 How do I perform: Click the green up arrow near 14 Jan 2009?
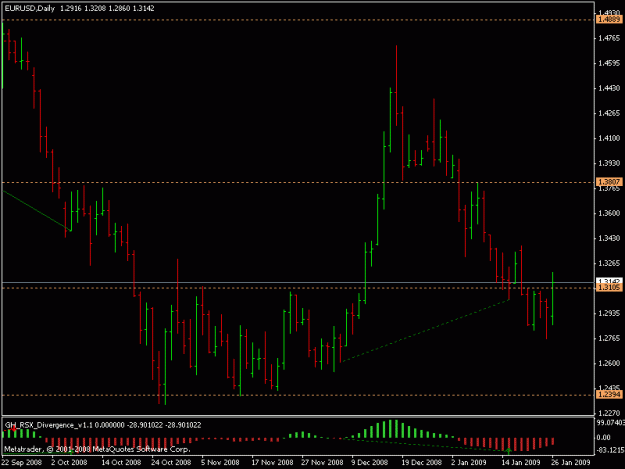point(509,451)
